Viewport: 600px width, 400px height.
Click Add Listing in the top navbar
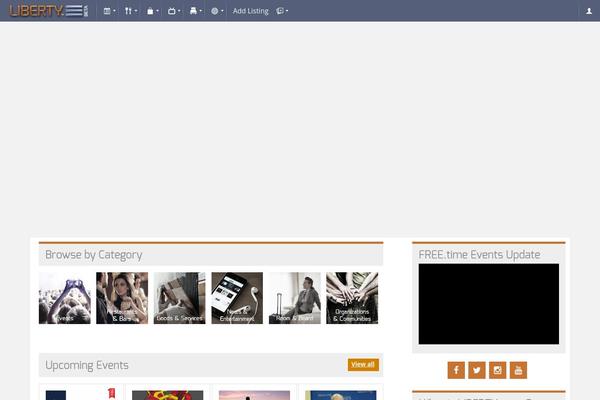click(250, 11)
